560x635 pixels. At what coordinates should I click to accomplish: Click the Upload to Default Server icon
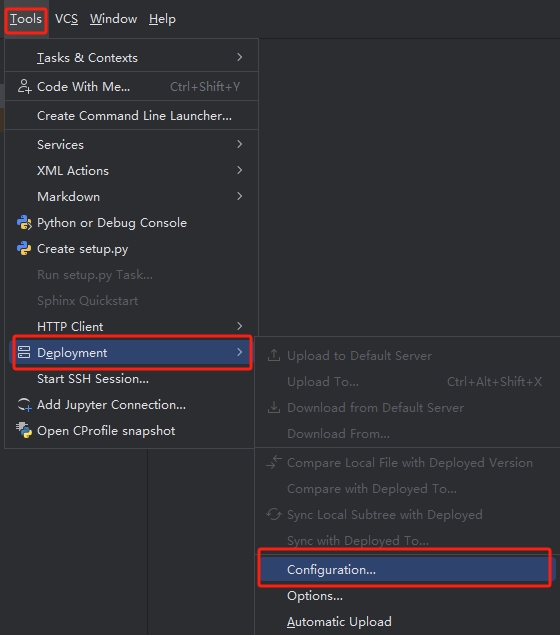274,355
